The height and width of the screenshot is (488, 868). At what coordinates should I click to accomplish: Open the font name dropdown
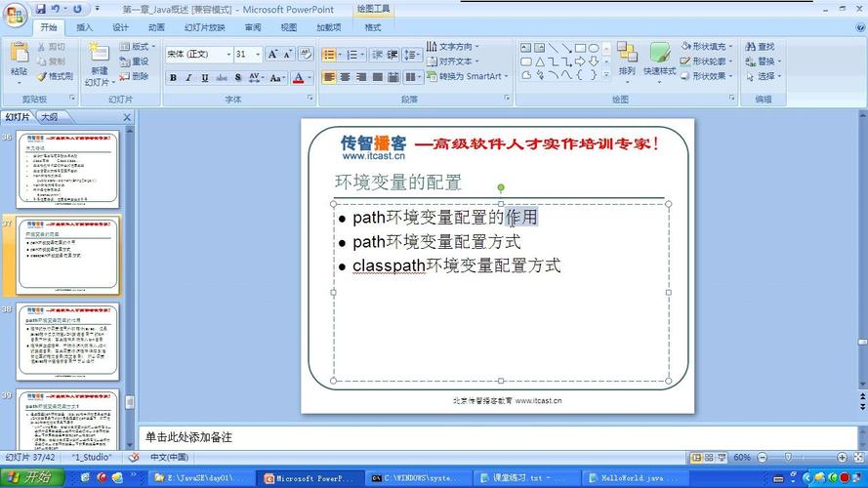(x=228, y=55)
